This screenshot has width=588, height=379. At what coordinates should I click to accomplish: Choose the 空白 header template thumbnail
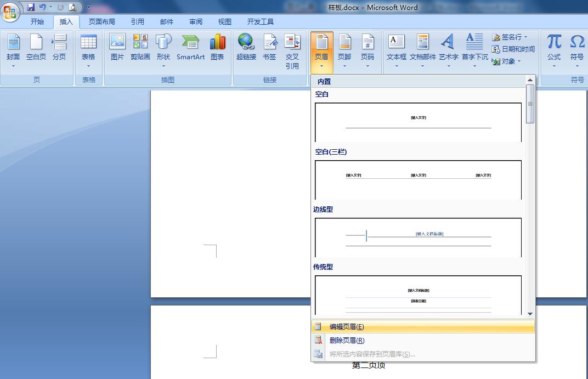tap(418, 122)
